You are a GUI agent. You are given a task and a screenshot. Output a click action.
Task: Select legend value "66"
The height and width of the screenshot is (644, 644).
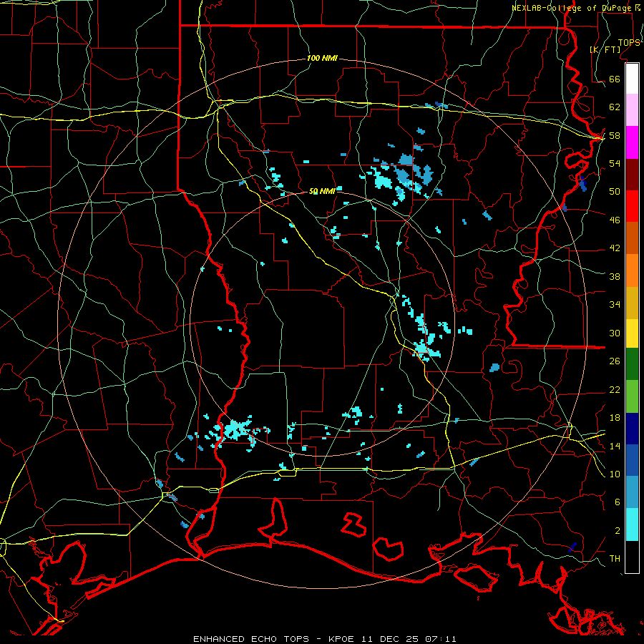pyautogui.click(x=615, y=79)
